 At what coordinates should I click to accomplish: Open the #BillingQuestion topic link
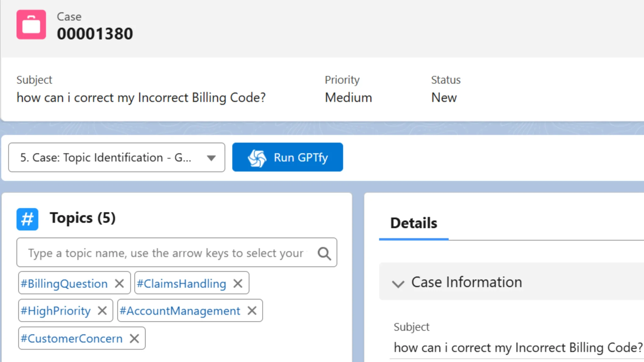pyautogui.click(x=64, y=283)
